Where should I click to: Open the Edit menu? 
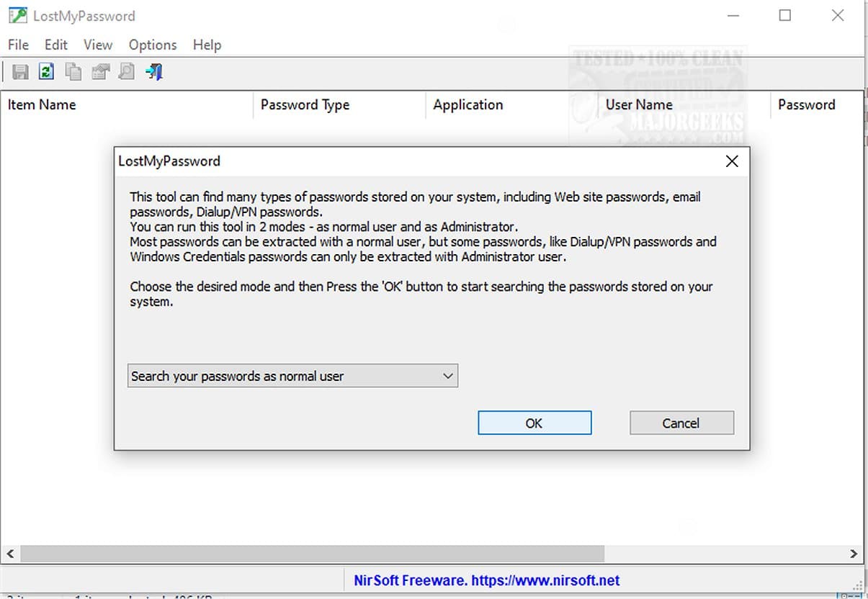[56, 45]
